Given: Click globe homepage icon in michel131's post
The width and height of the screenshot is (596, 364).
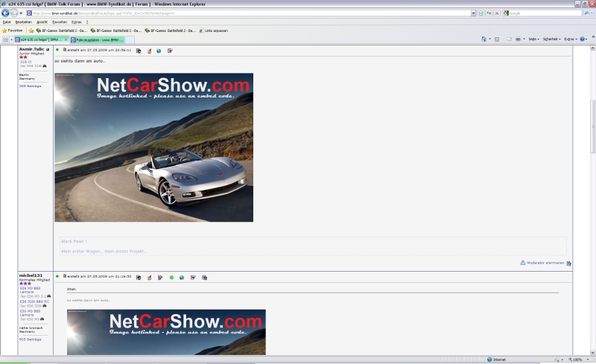Looking at the screenshot, I should [182, 278].
